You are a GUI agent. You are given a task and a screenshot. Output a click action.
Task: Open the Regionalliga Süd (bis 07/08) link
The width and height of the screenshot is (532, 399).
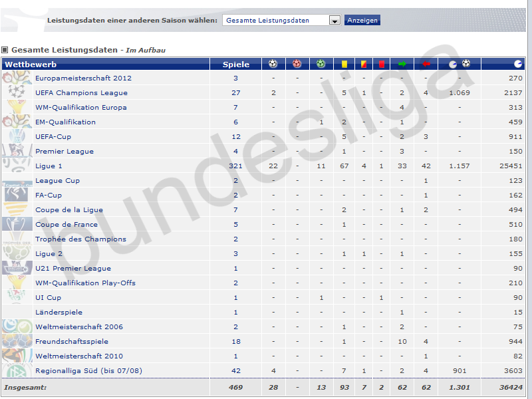88,370
